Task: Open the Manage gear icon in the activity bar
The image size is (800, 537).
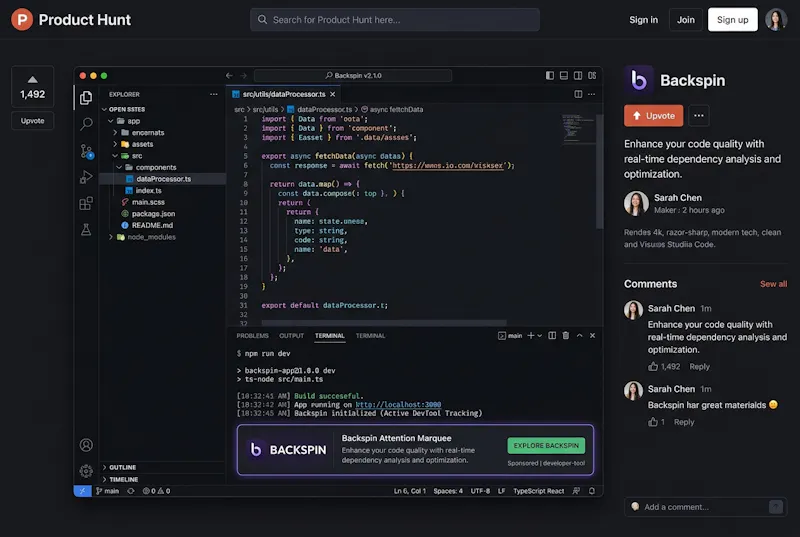Action: point(86,471)
